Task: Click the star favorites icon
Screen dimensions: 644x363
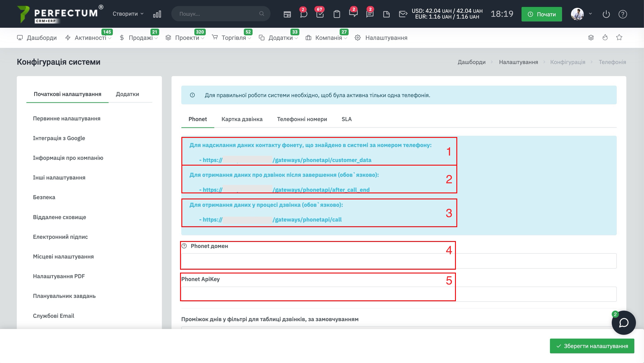Action: pos(619,37)
